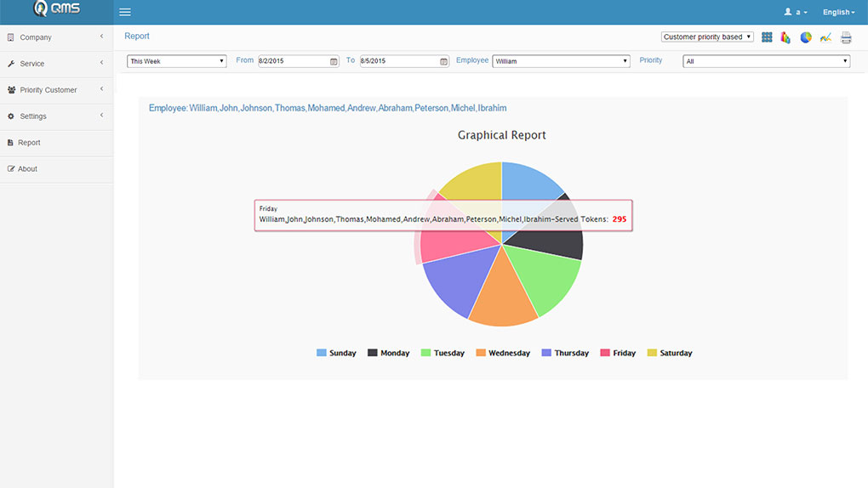
Task: Switch to line chart view
Action: pos(826,37)
